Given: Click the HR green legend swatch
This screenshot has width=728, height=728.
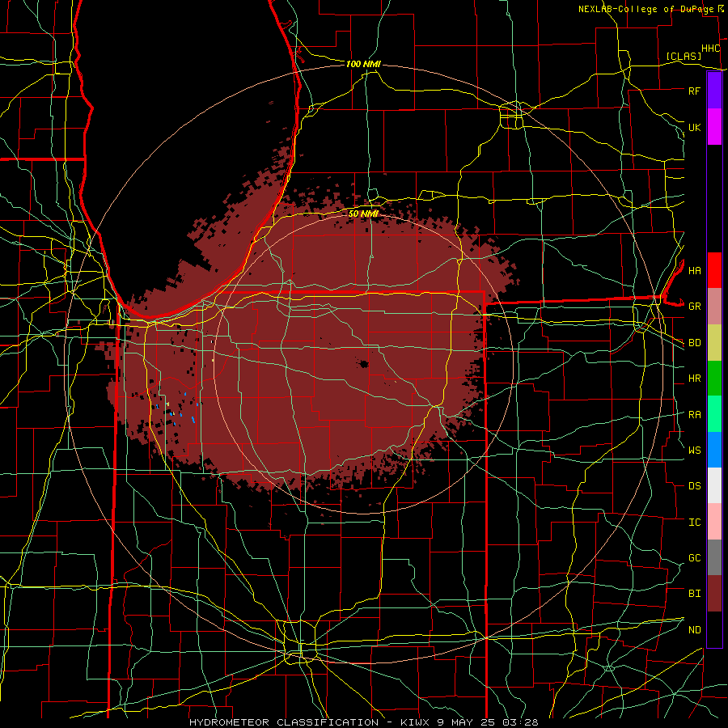Looking at the screenshot, I should coord(714,379).
